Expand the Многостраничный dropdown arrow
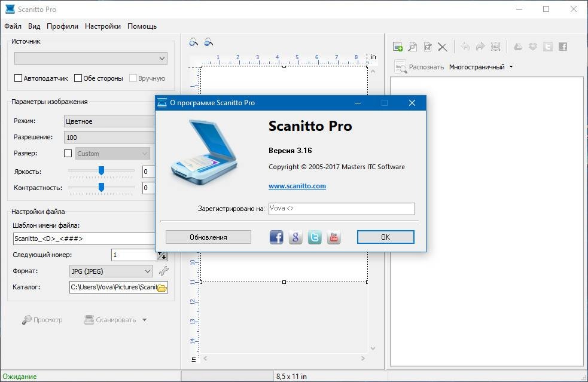 click(511, 67)
